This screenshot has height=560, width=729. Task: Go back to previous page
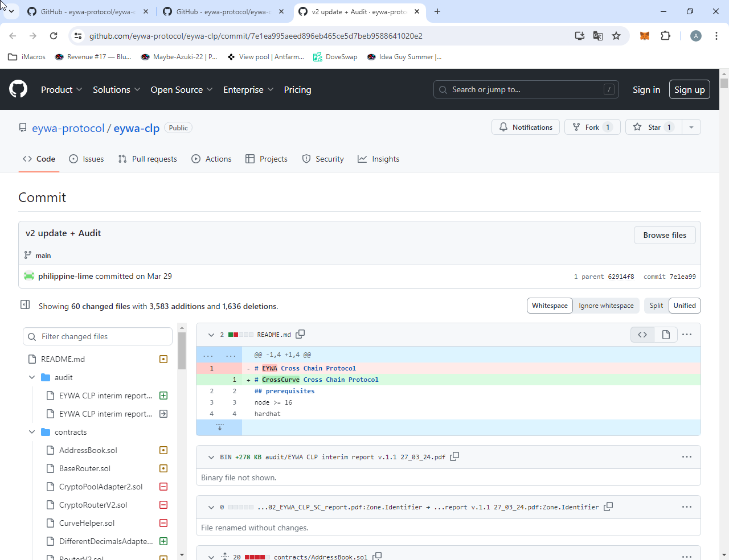click(x=13, y=36)
